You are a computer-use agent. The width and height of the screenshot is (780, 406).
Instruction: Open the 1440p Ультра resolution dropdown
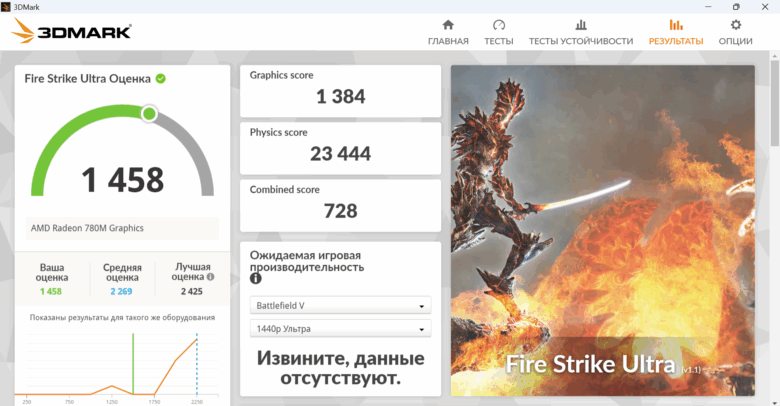point(341,329)
